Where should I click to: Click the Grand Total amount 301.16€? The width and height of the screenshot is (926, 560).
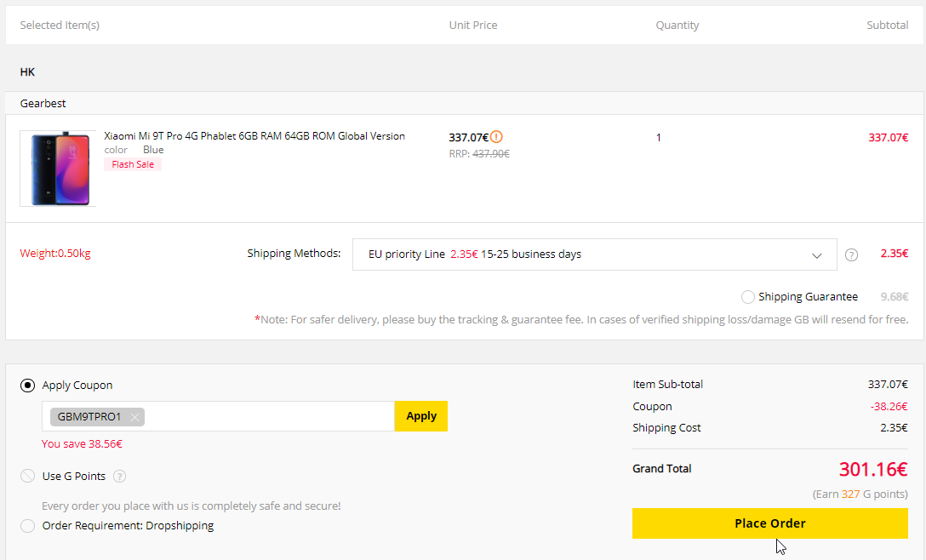(873, 469)
